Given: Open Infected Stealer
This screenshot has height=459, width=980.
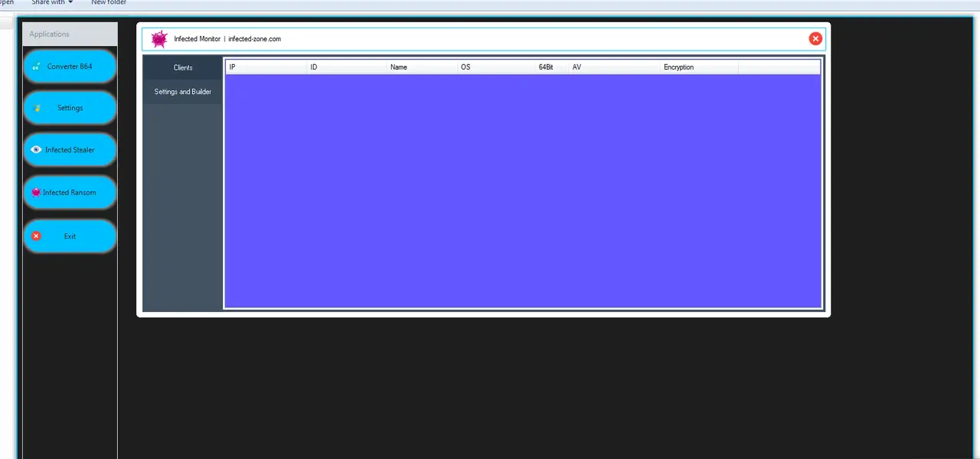Looking at the screenshot, I should click(x=70, y=149).
